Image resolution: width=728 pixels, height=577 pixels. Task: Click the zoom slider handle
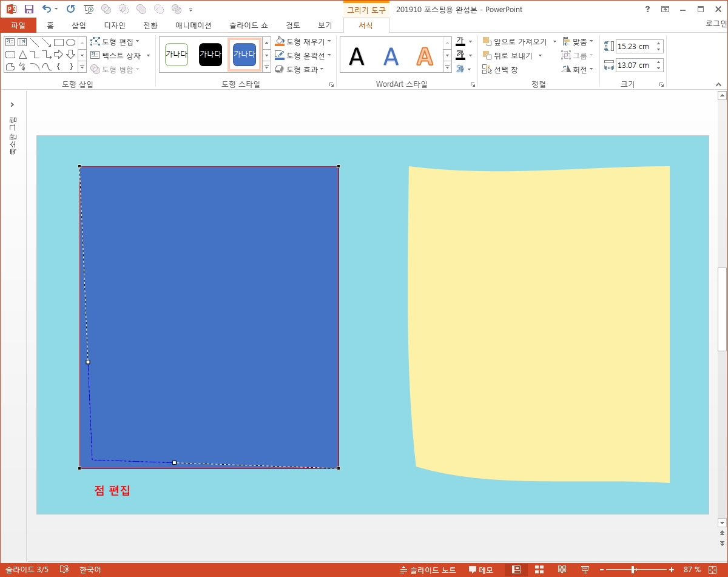[x=633, y=570]
